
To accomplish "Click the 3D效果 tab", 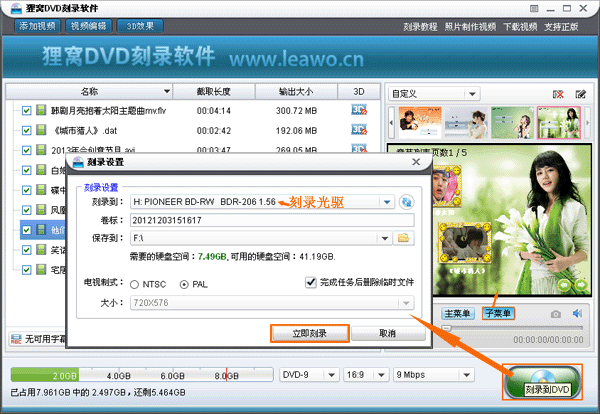I will pyautogui.click(x=140, y=26).
